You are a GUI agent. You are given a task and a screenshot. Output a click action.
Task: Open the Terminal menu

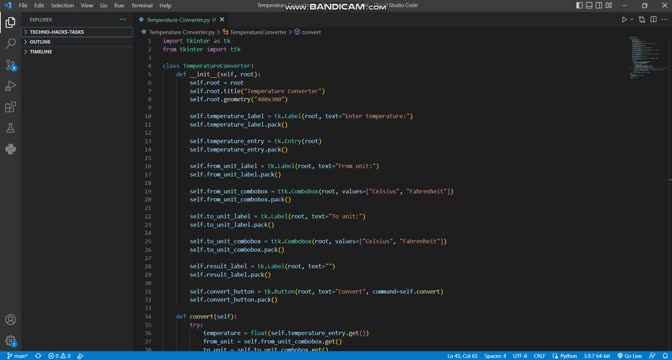coord(141,6)
